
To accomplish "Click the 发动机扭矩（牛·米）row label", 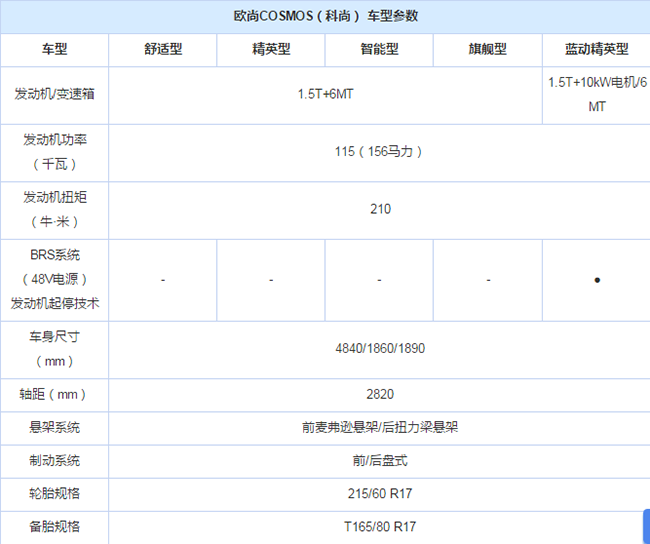I will [x=54, y=209].
